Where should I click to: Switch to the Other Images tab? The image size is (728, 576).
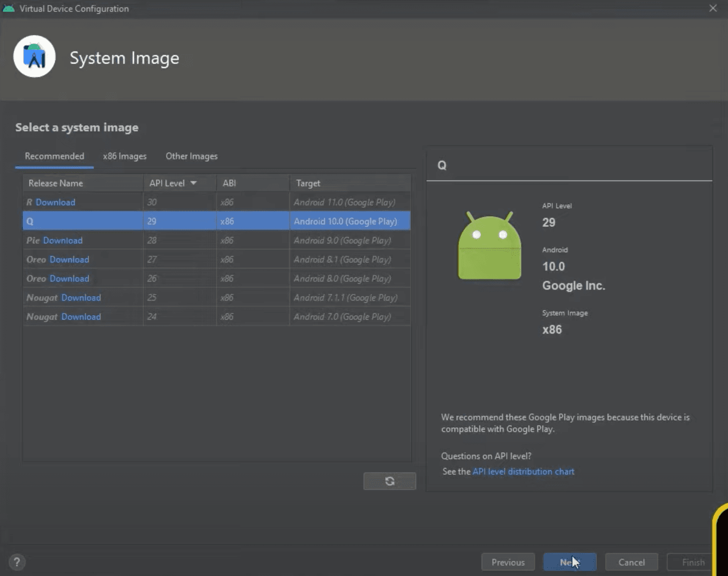tap(191, 156)
